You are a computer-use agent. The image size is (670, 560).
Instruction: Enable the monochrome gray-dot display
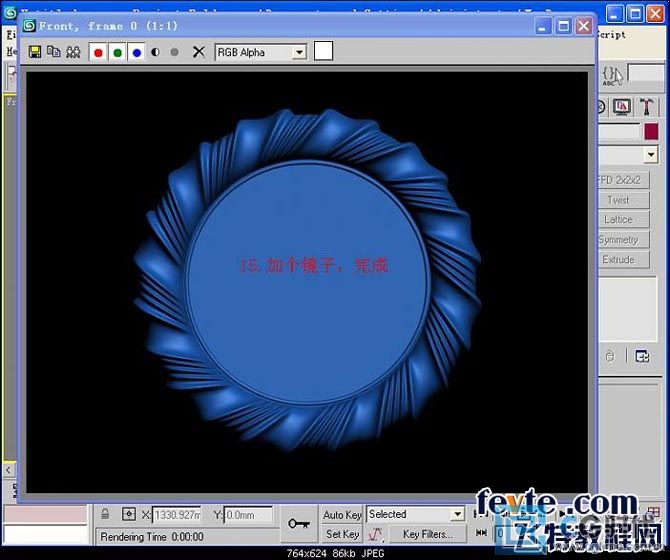(174, 52)
